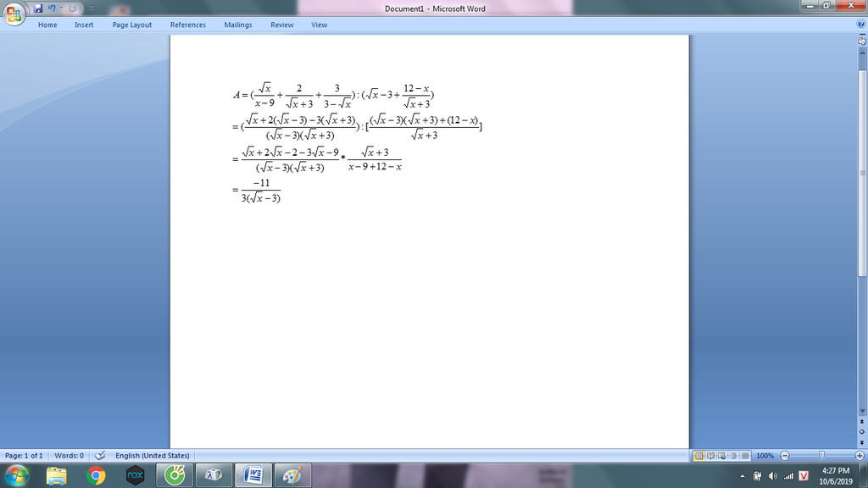
Task: Open the Windows Start menu
Action: (x=15, y=476)
